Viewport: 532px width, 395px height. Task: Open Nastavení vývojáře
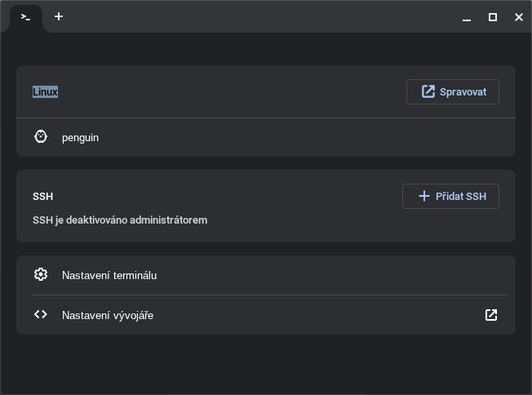tap(266, 315)
